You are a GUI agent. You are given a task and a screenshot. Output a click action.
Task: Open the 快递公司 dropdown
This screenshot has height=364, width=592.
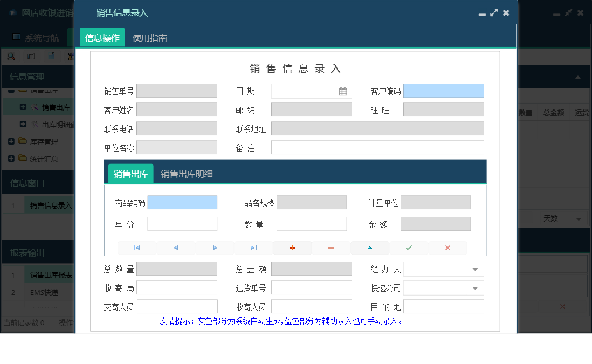tap(474, 287)
